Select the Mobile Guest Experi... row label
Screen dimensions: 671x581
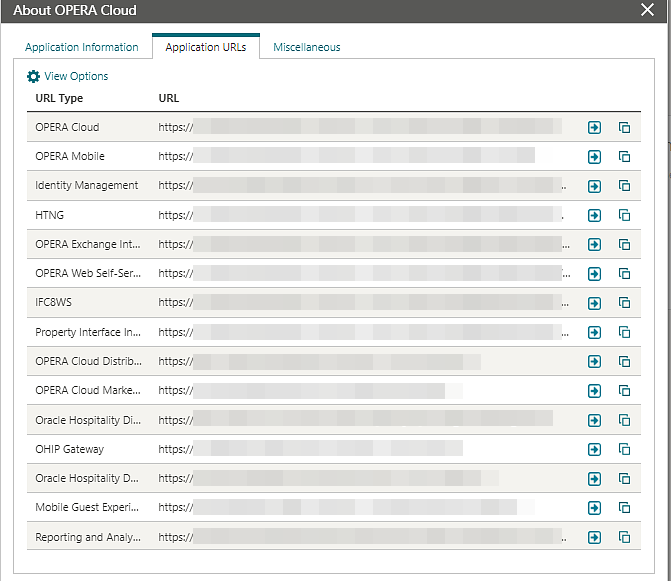(x=87, y=507)
